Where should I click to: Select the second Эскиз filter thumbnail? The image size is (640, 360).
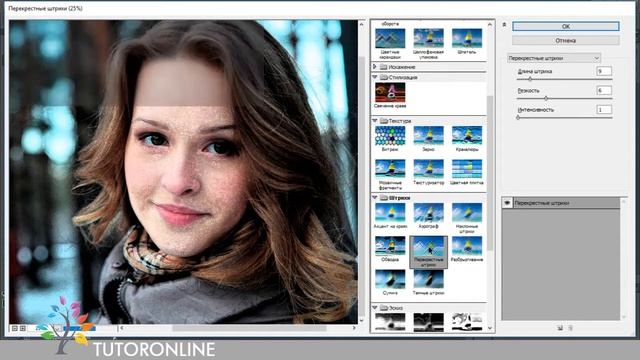click(428, 322)
